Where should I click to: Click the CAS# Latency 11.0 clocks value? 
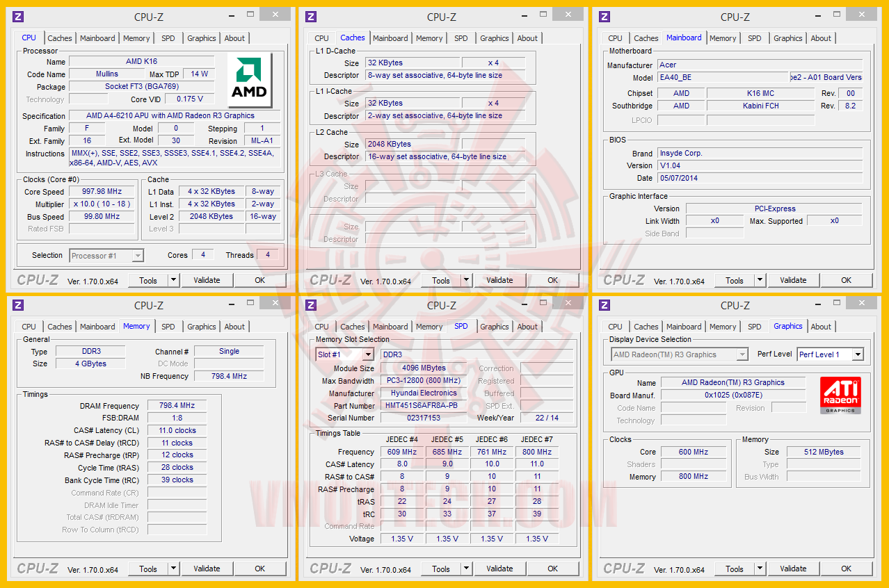pyautogui.click(x=177, y=430)
